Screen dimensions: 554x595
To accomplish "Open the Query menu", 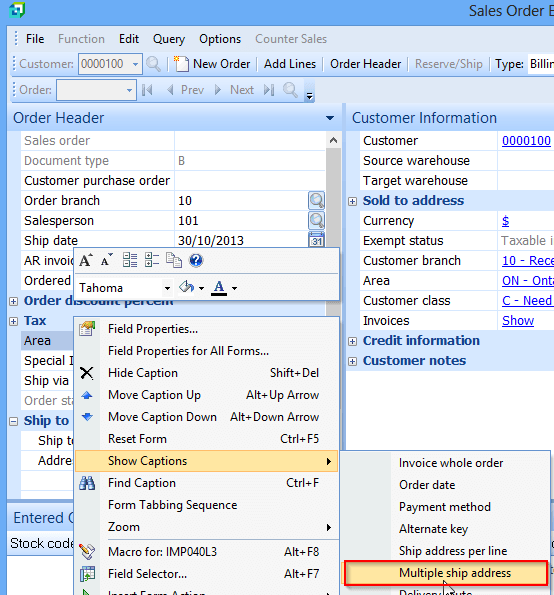I will [x=169, y=39].
